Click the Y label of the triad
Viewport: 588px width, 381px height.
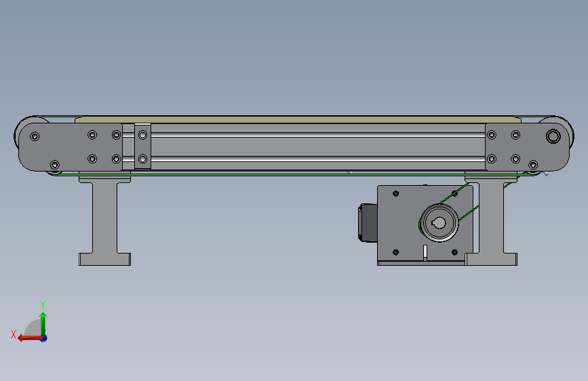pos(43,304)
